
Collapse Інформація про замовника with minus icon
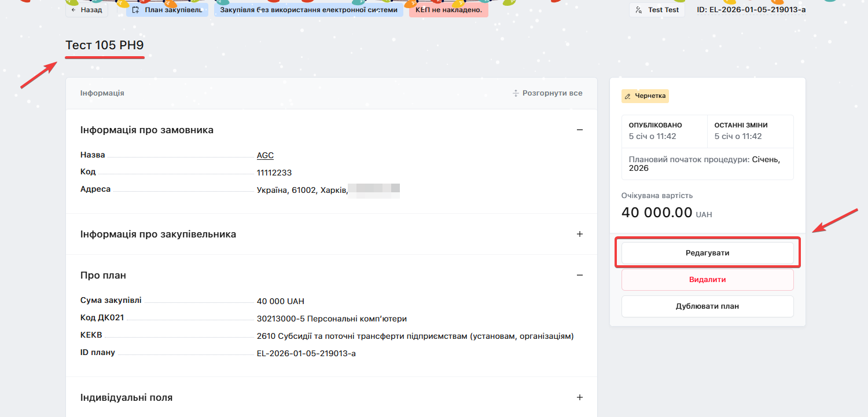(x=580, y=130)
